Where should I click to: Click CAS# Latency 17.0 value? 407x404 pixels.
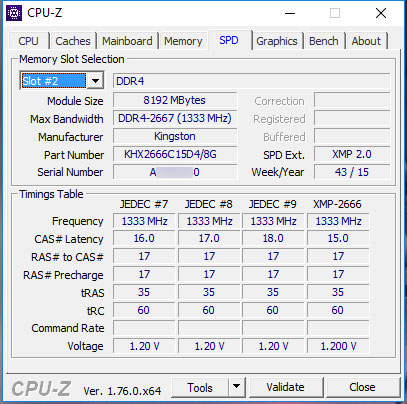[x=209, y=238]
